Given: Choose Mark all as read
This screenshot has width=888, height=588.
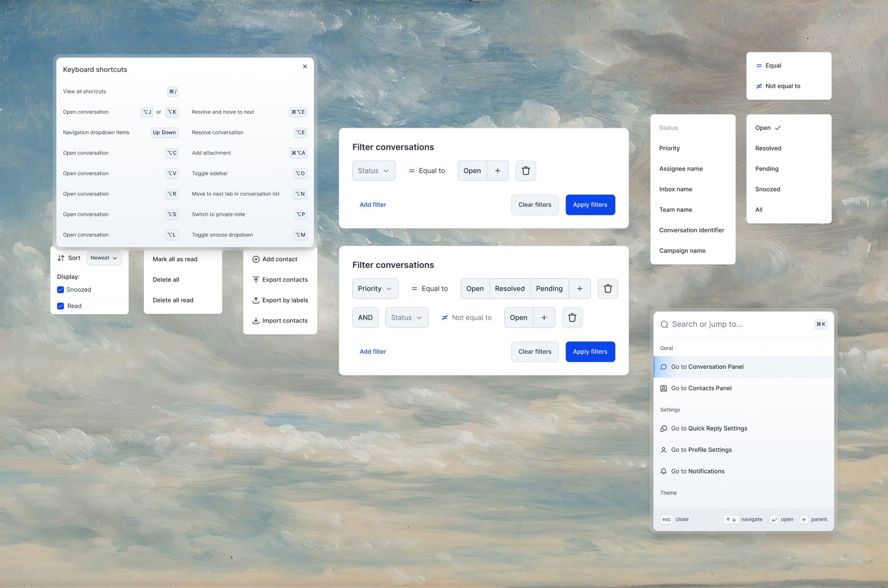Looking at the screenshot, I should 175,259.
